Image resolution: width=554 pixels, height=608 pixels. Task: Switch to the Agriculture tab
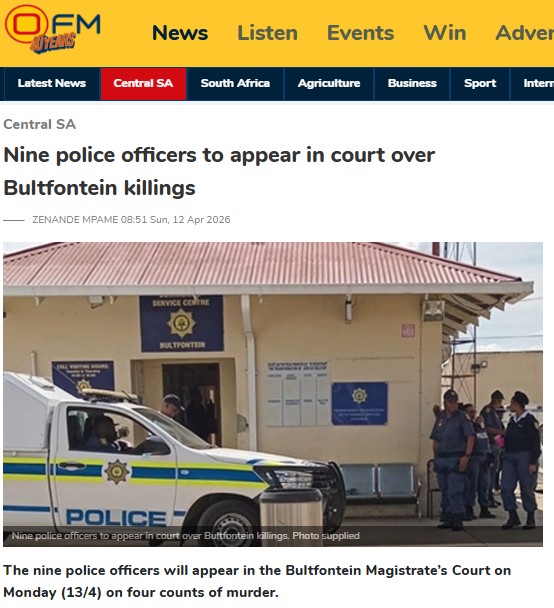click(329, 83)
